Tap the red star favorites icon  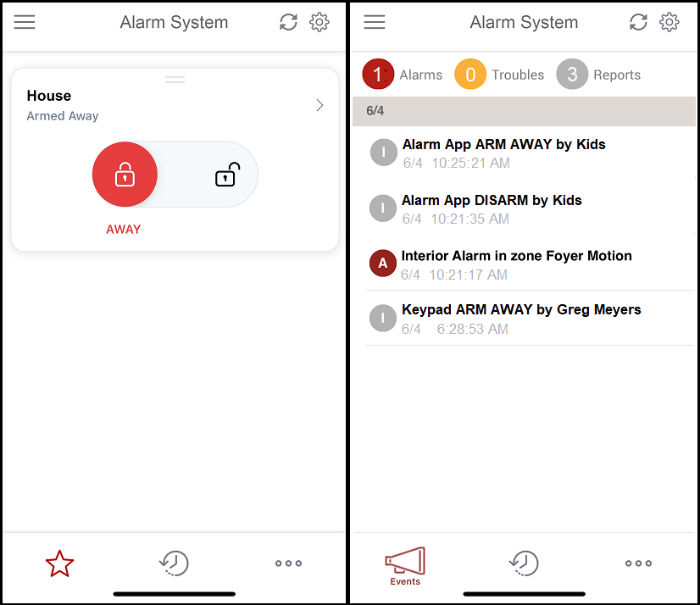click(x=60, y=563)
